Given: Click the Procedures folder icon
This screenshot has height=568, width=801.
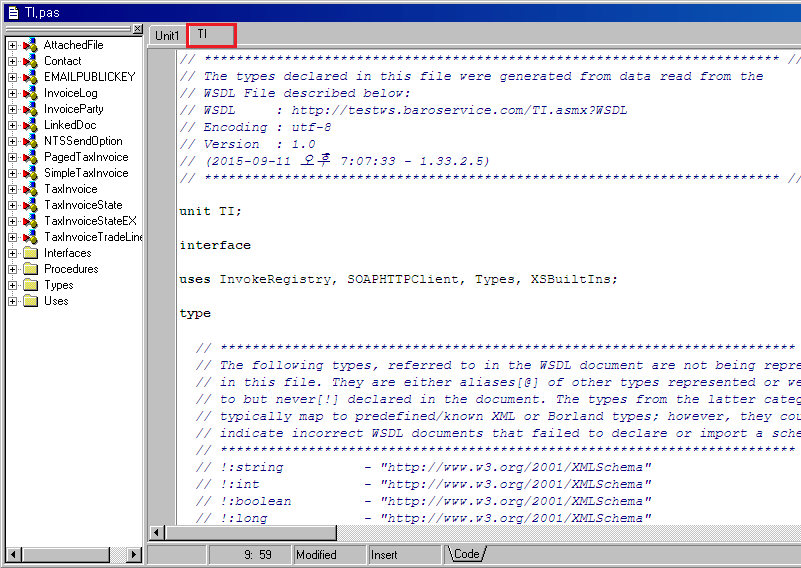Looking at the screenshot, I should tap(31, 269).
